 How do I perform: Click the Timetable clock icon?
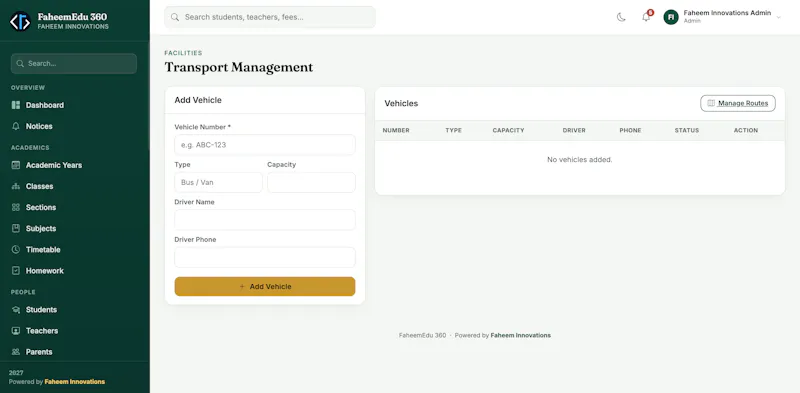(16, 250)
